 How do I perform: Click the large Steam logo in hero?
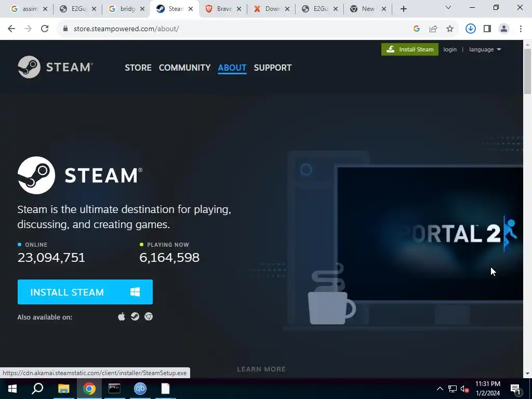tap(80, 176)
